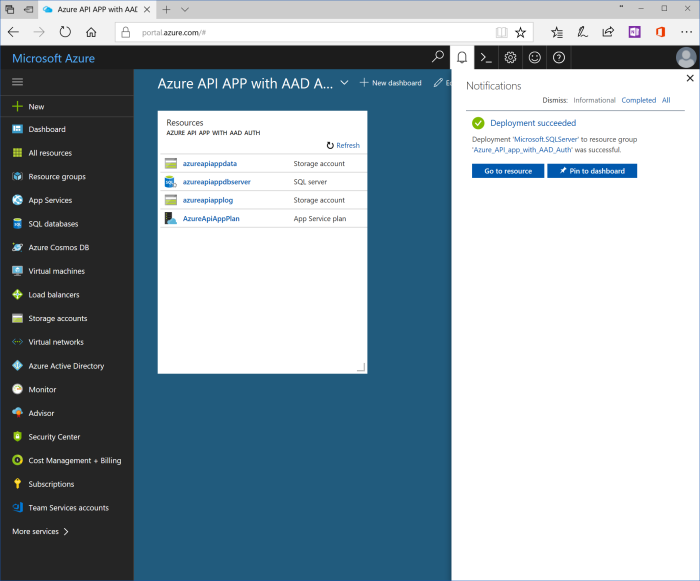Add page to favorites star icon
This screenshot has width=700, height=581.
pyautogui.click(x=521, y=32)
